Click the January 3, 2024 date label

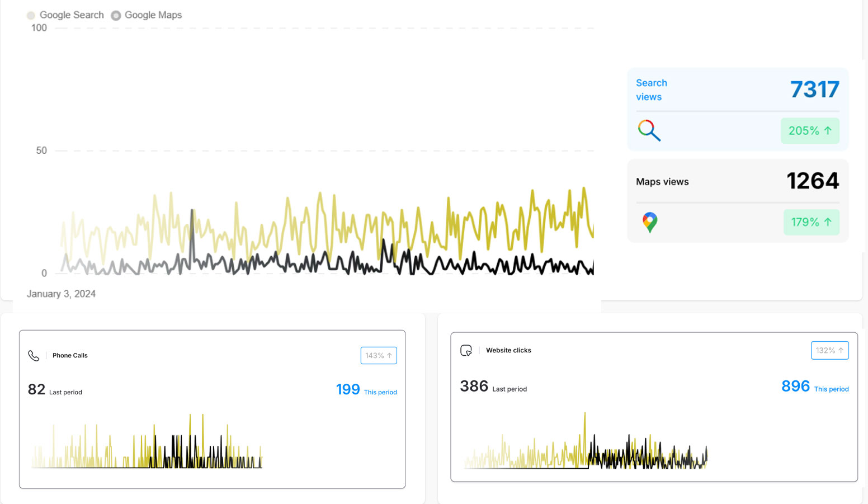(61, 294)
